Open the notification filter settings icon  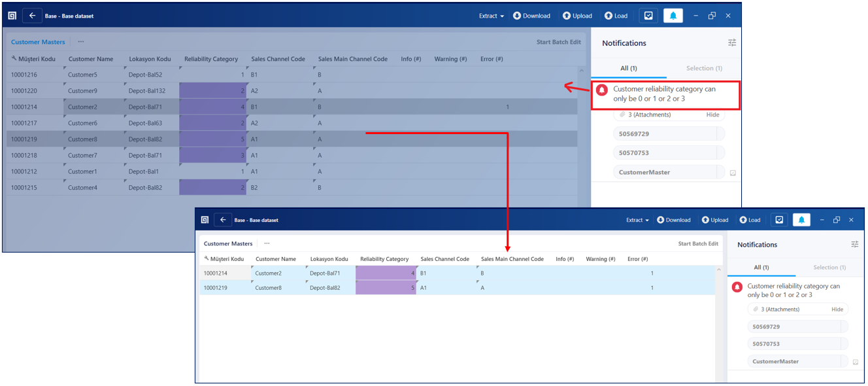pyautogui.click(x=732, y=43)
